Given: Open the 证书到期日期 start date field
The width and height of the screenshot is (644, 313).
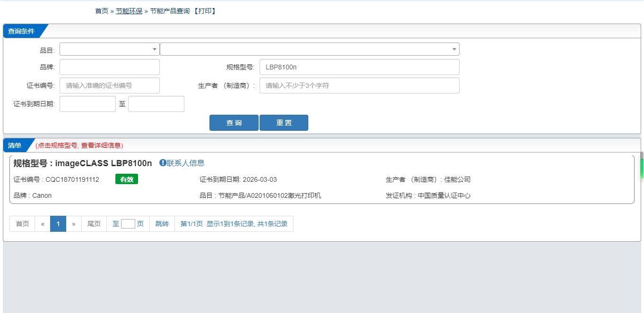Looking at the screenshot, I should click(87, 104).
